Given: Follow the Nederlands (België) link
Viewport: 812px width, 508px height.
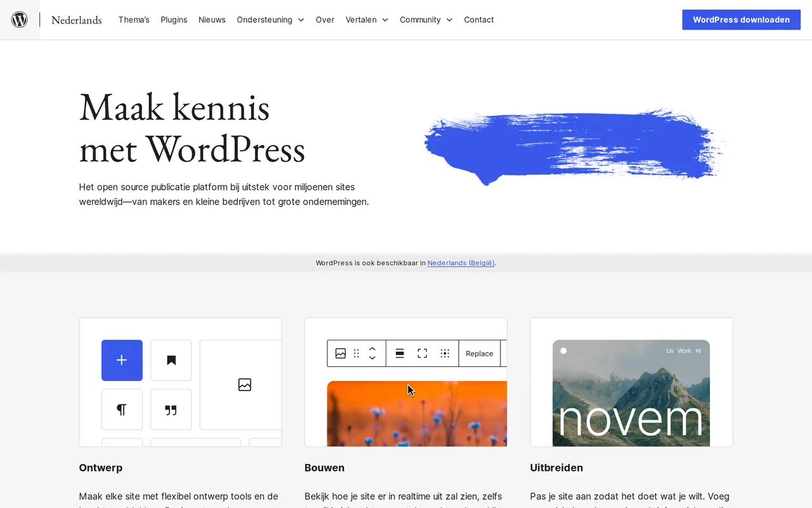Looking at the screenshot, I should coord(461,263).
